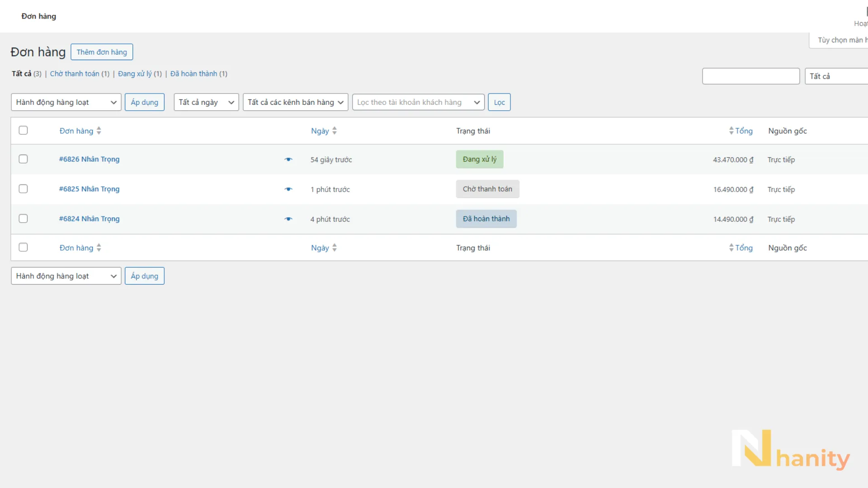Click Thêm đơn hàng button
Screen dimensions: 868x488
(x=102, y=52)
